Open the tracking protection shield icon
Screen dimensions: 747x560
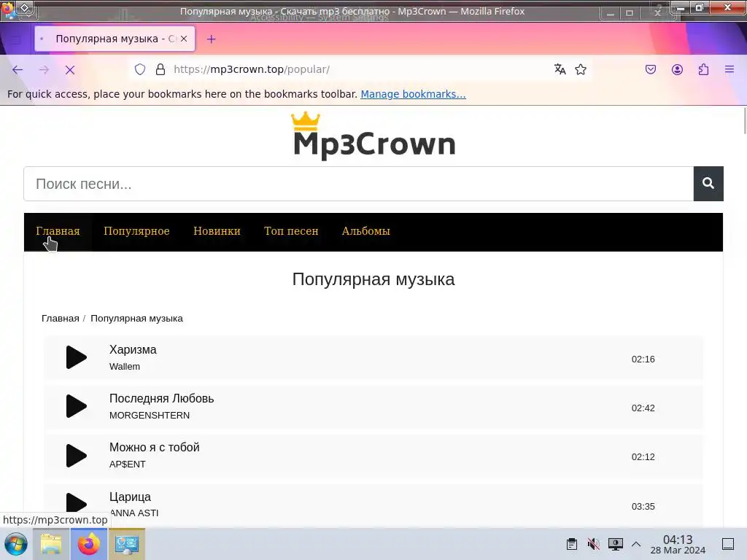(139, 69)
